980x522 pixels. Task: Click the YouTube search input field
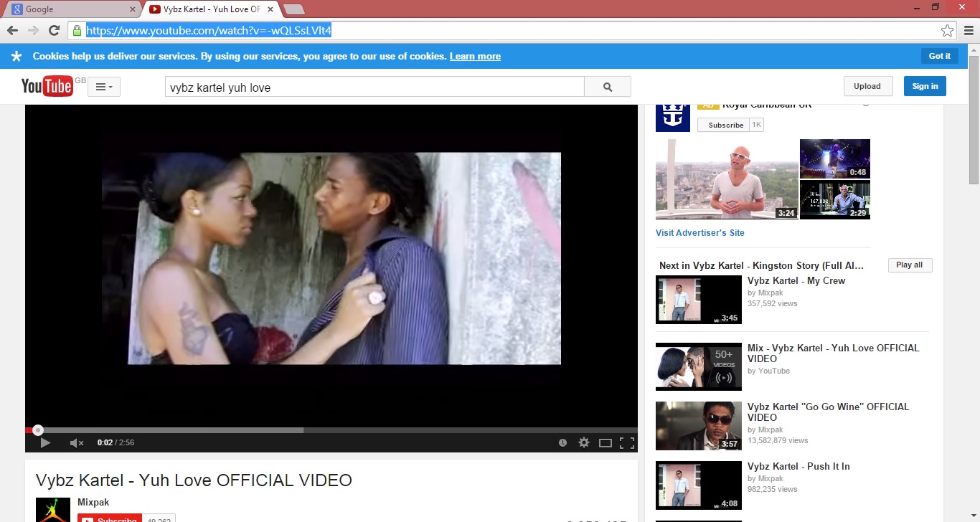click(374, 87)
